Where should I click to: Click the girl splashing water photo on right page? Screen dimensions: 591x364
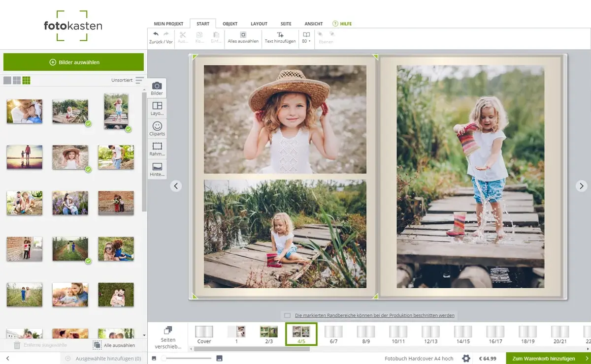470,177
